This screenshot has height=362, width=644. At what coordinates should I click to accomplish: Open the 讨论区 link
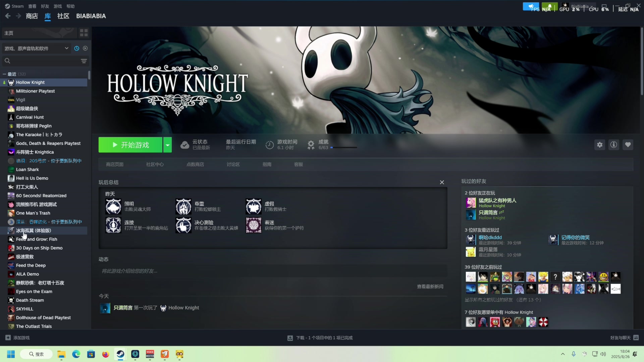[233, 164]
